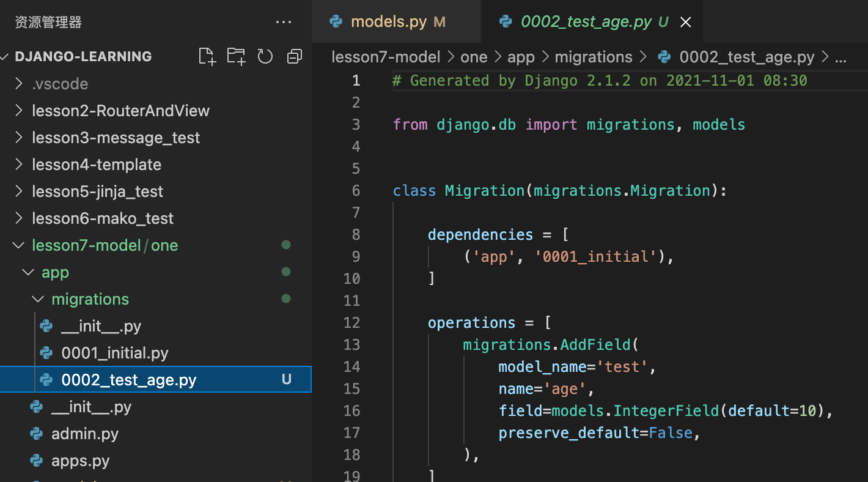868x482 pixels.
Task: Click the U status badge on 0002_test_age.py row
Action: (286, 380)
